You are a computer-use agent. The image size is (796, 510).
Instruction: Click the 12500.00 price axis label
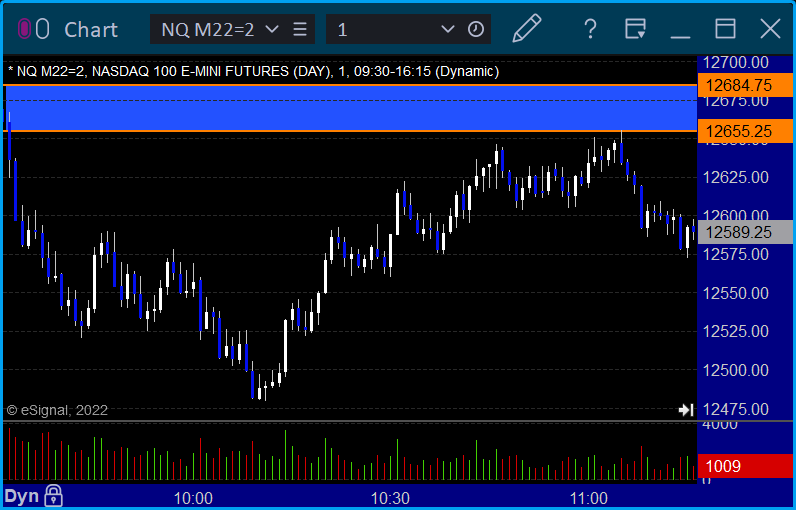[x=735, y=370]
